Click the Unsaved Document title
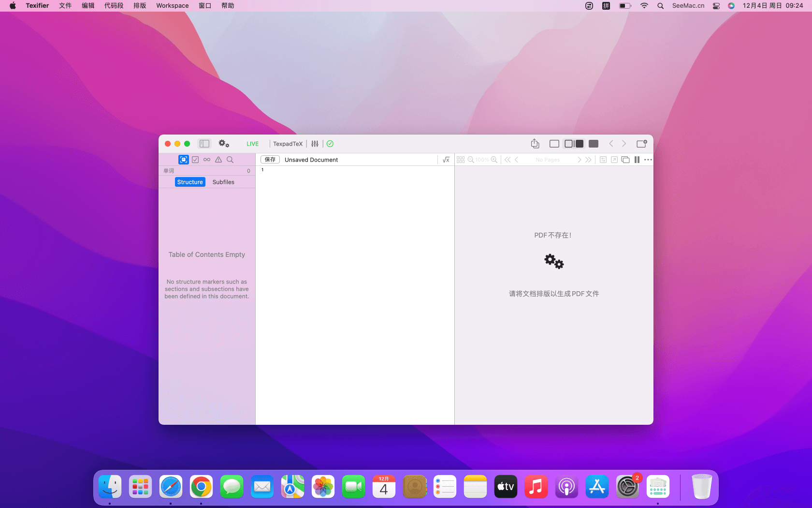The image size is (812, 508). (x=311, y=160)
